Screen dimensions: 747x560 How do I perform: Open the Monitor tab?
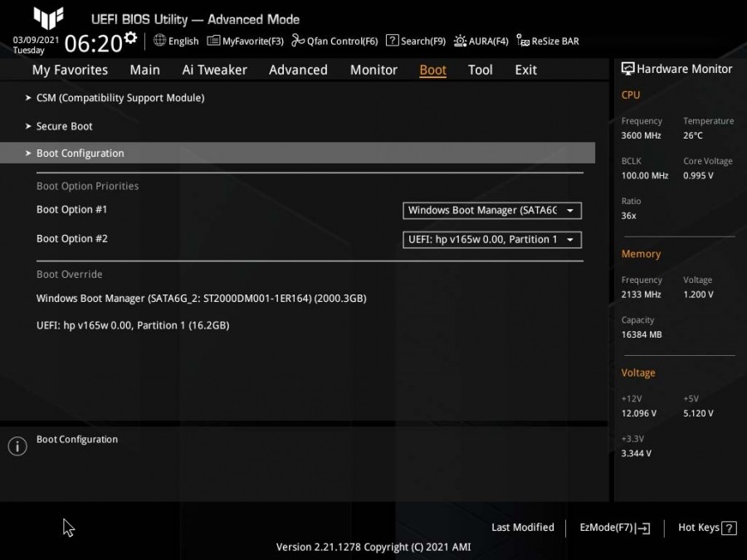click(x=373, y=70)
